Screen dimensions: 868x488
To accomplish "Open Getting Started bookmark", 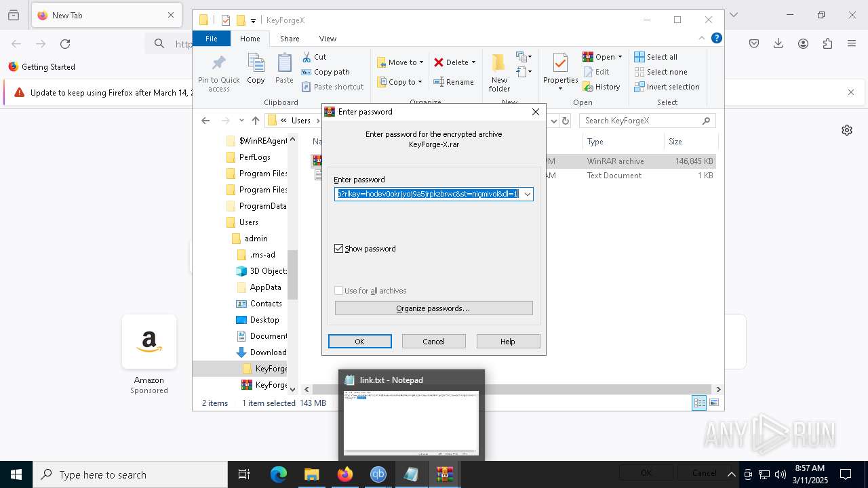I will (x=42, y=67).
